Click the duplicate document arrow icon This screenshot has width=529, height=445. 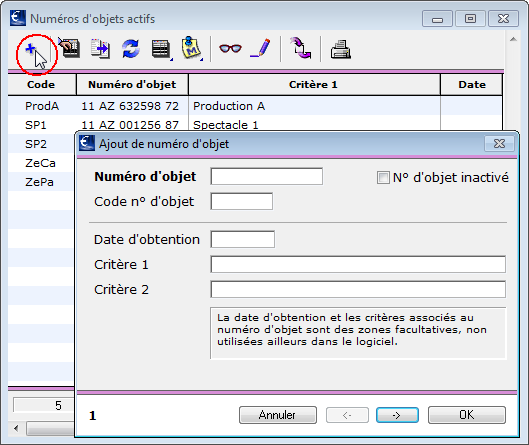pos(100,49)
